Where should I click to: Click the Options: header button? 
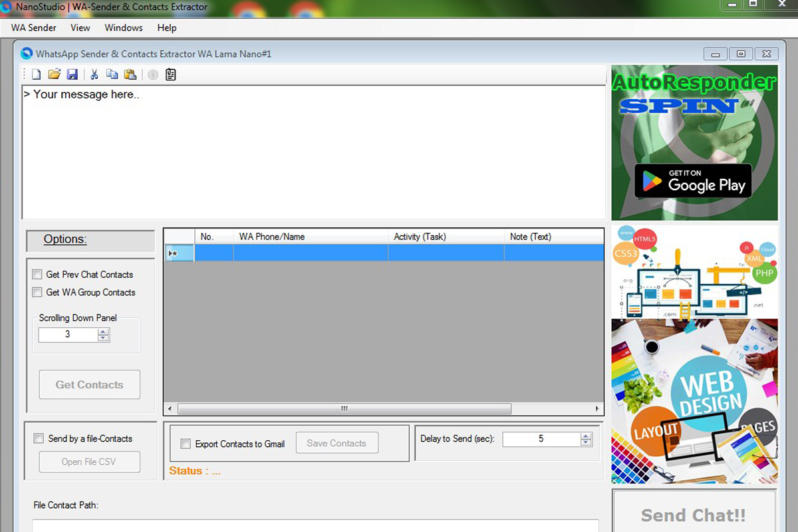[x=90, y=240]
